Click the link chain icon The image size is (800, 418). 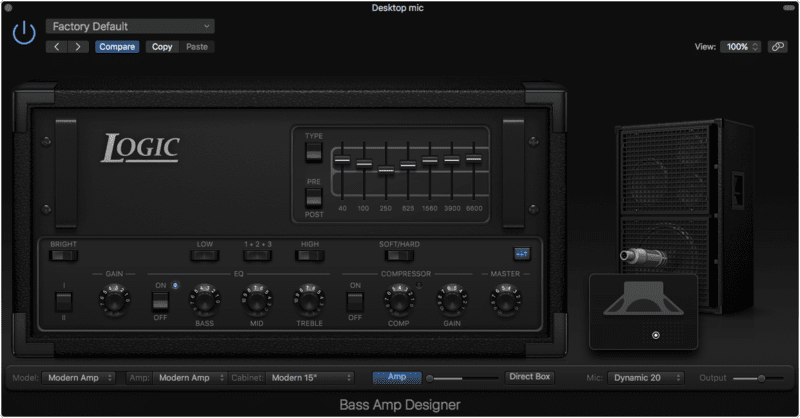coord(778,46)
